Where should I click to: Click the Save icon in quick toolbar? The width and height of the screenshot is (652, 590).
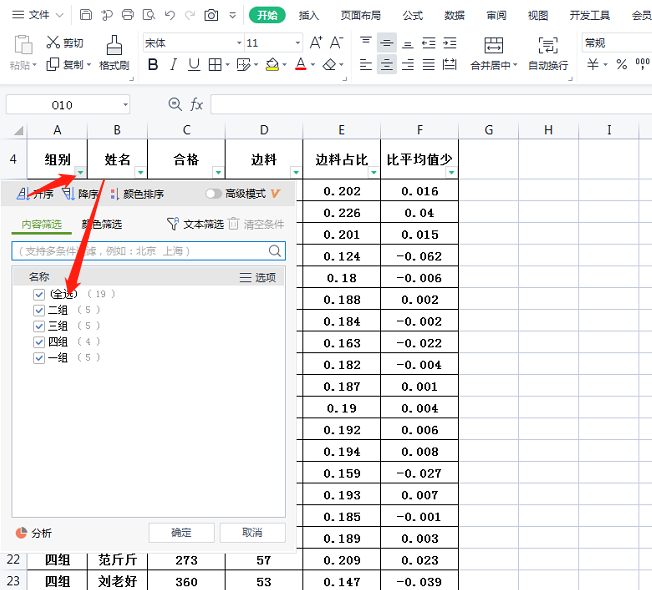[x=86, y=15]
